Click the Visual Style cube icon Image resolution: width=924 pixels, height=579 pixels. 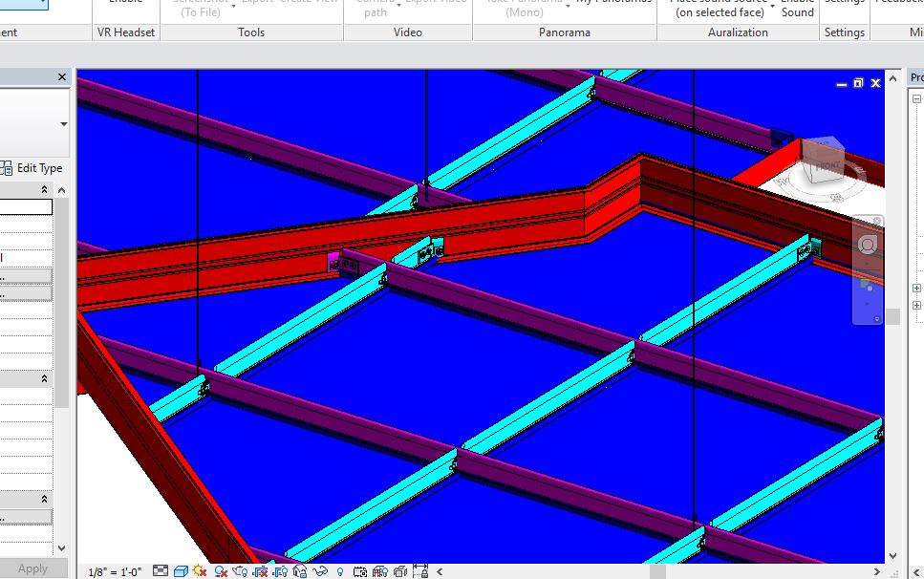[181, 571]
